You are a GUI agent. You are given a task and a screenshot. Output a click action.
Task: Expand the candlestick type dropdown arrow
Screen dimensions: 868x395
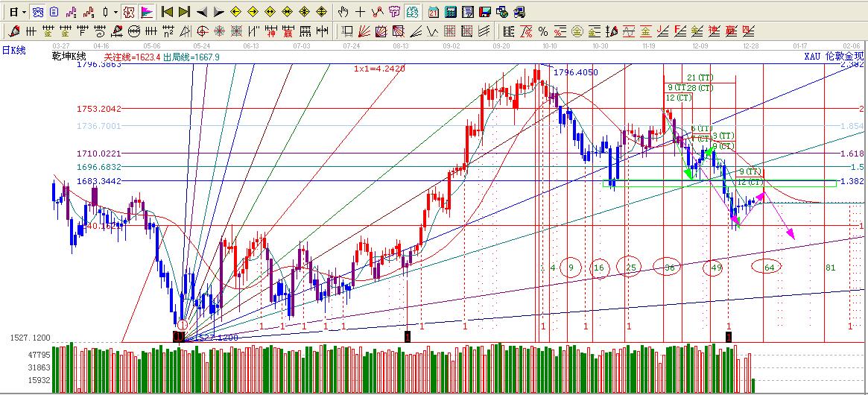115,12
